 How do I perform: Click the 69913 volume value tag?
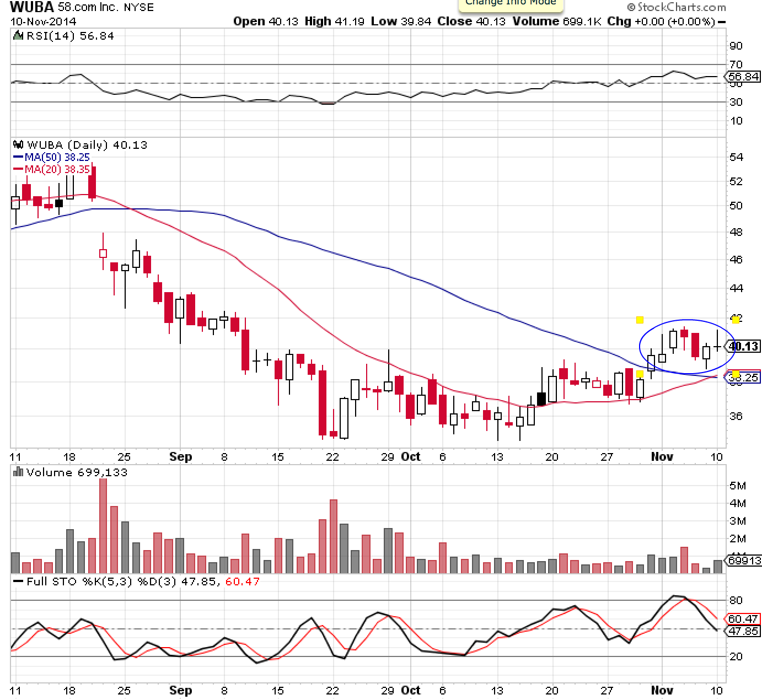click(x=744, y=560)
